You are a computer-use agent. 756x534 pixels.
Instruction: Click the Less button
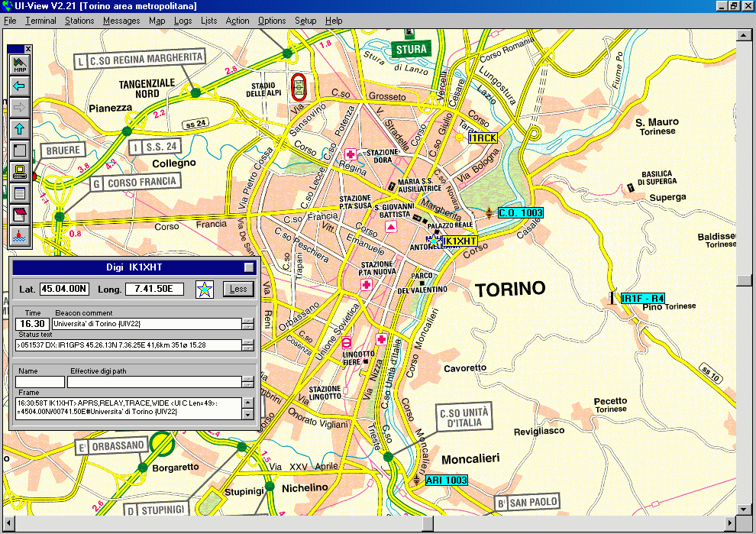coord(238,289)
